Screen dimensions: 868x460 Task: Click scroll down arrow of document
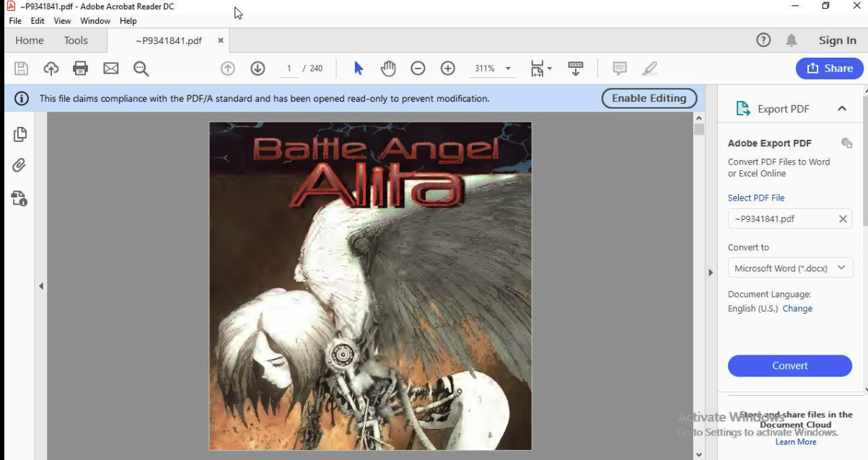698,454
